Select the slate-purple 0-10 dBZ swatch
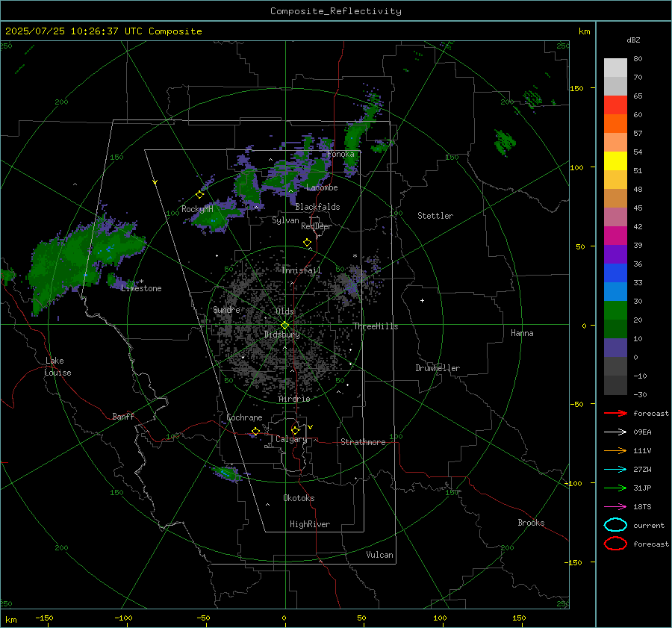Screen dimensions: 672x628 pyautogui.click(x=615, y=348)
